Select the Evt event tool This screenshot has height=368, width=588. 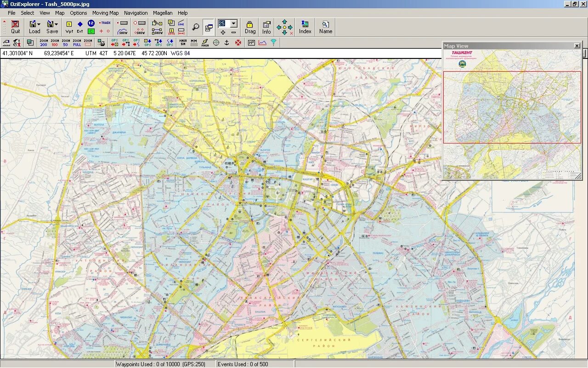[80, 27]
